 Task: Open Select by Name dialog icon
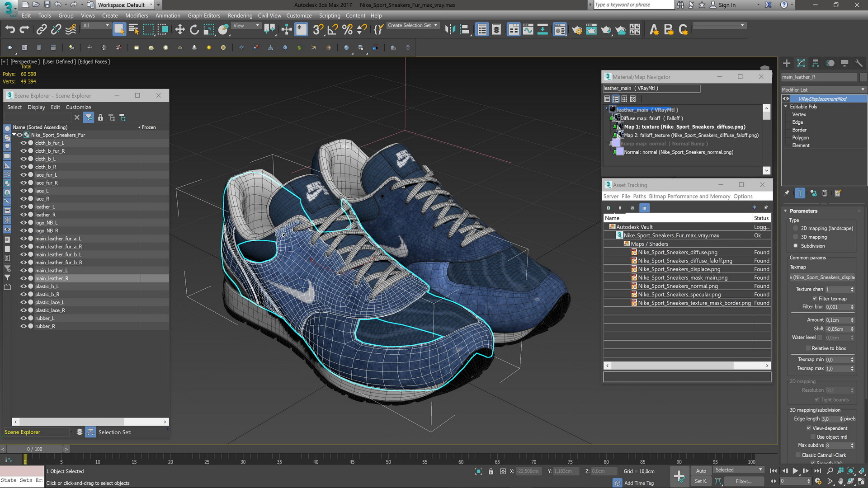coord(134,30)
